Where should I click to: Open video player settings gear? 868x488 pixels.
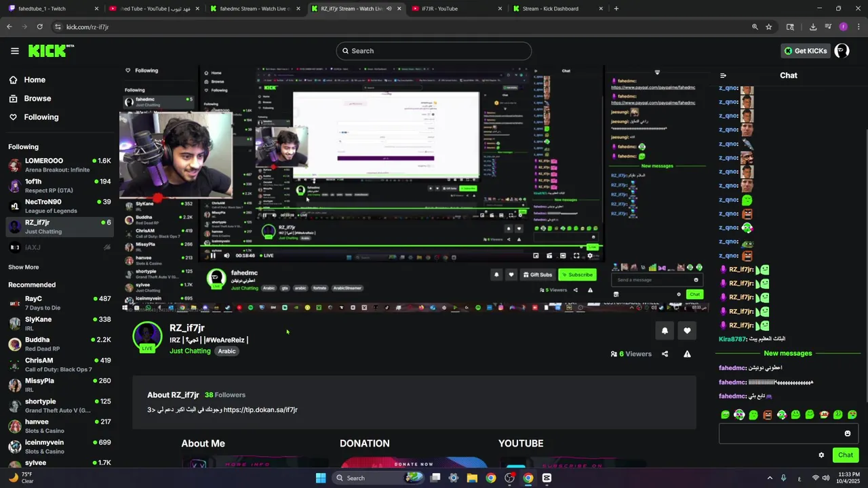pyautogui.click(x=590, y=256)
